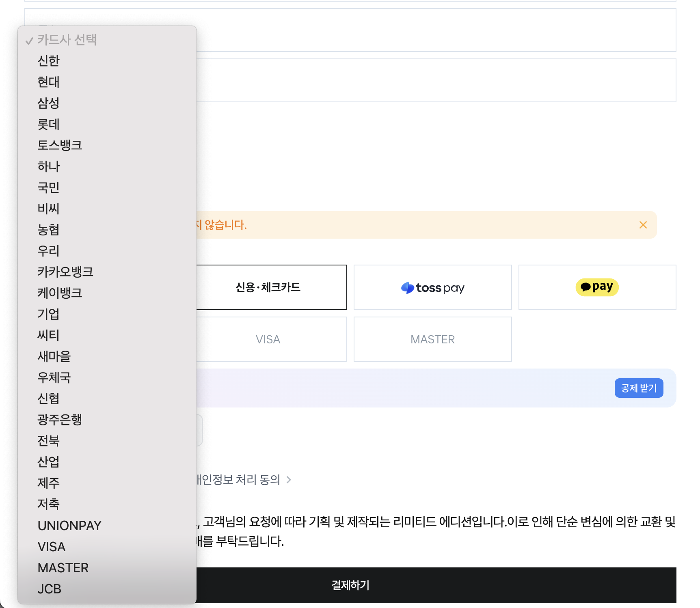The height and width of the screenshot is (608, 700).
Task: Select 신용·체크카드 payment method
Action: click(268, 287)
